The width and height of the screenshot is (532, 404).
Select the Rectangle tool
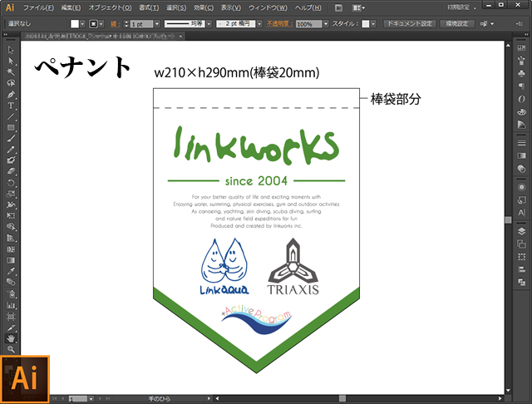coord(11,127)
